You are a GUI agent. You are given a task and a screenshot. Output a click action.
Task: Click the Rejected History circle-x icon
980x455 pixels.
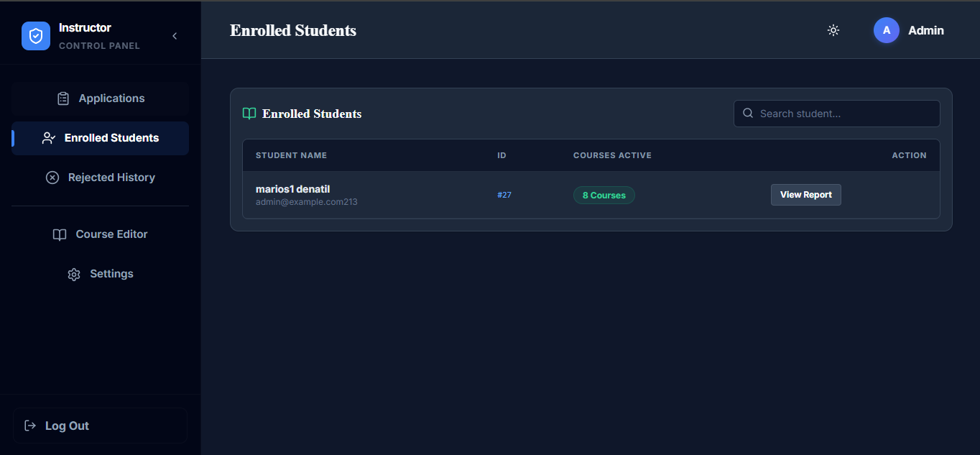(x=52, y=177)
